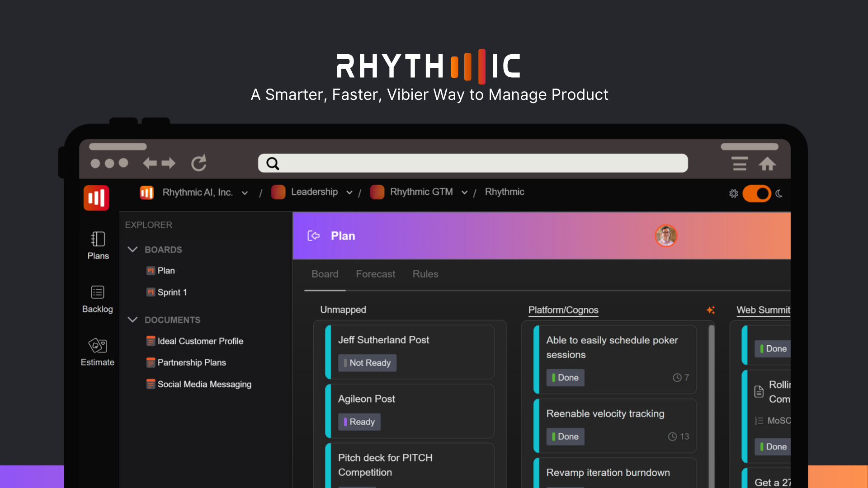The image size is (868, 488).
Task: Switch to the Forecast tab
Action: click(x=375, y=274)
